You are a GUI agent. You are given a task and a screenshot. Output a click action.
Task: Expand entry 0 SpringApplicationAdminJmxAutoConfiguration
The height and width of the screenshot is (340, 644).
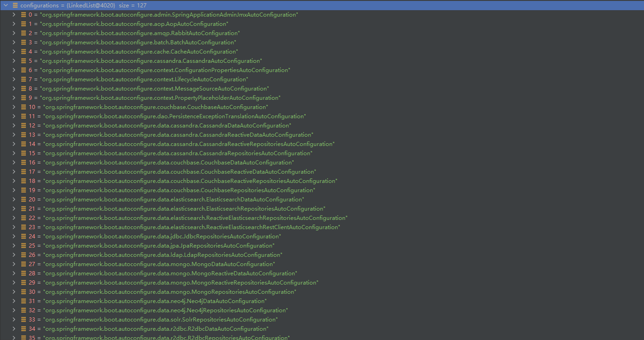14,15
